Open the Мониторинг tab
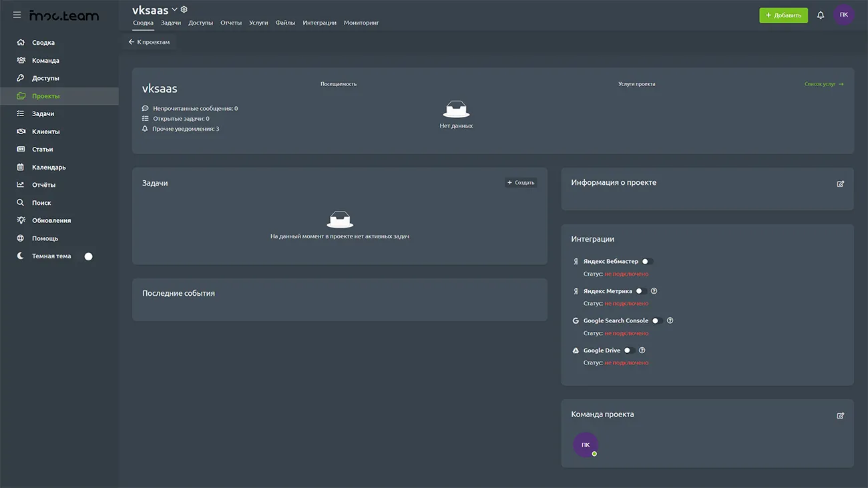 click(361, 23)
